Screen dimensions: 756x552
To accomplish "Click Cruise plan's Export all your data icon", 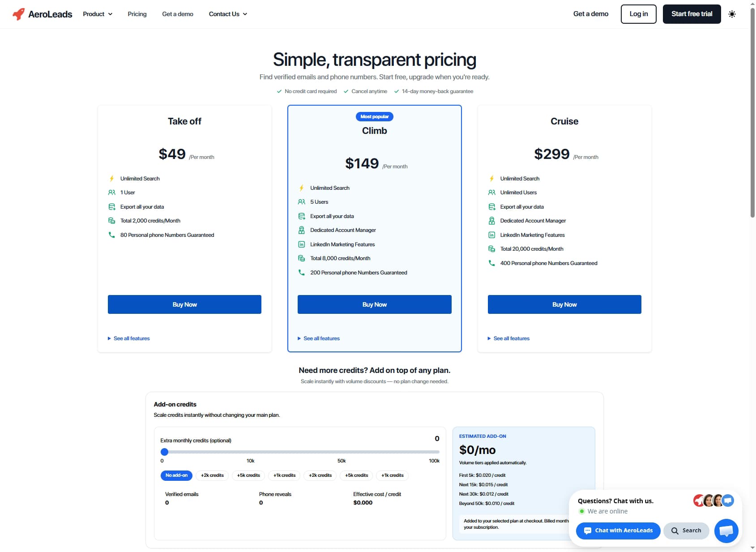I will [491, 207].
